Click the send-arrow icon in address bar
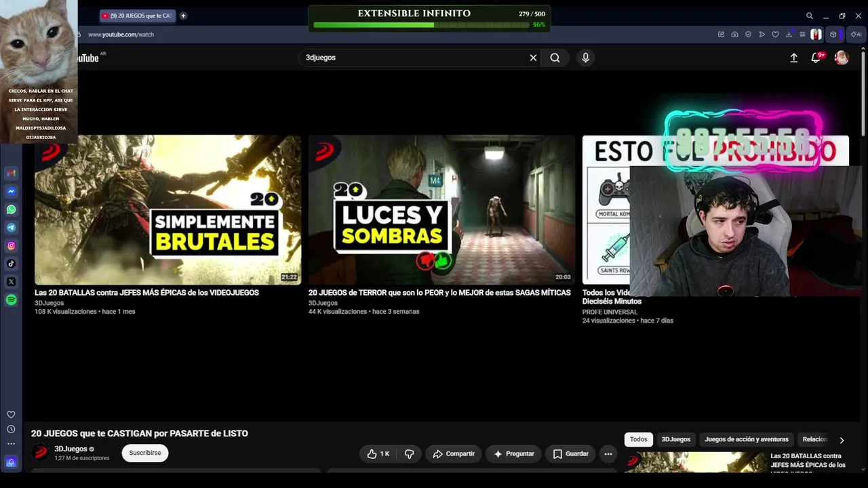 (x=762, y=35)
